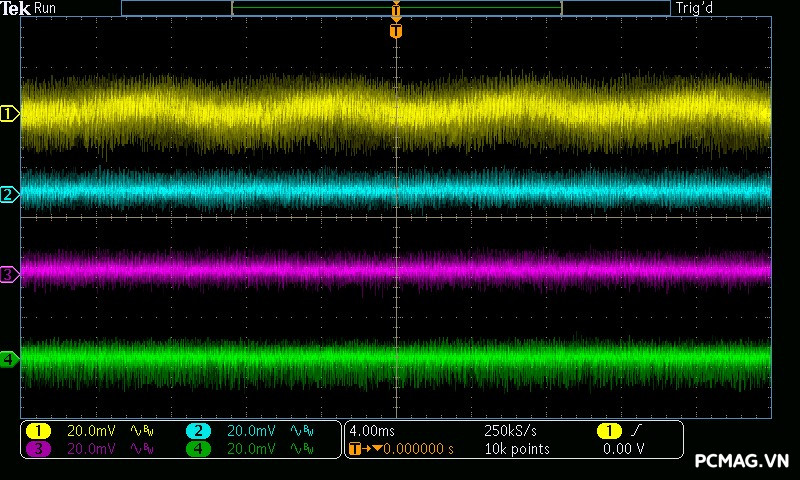Image resolution: width=800 pixels, height=480 pixels.
Task: Click the magenta channel 3 ground marker
Action: [9, 274]
